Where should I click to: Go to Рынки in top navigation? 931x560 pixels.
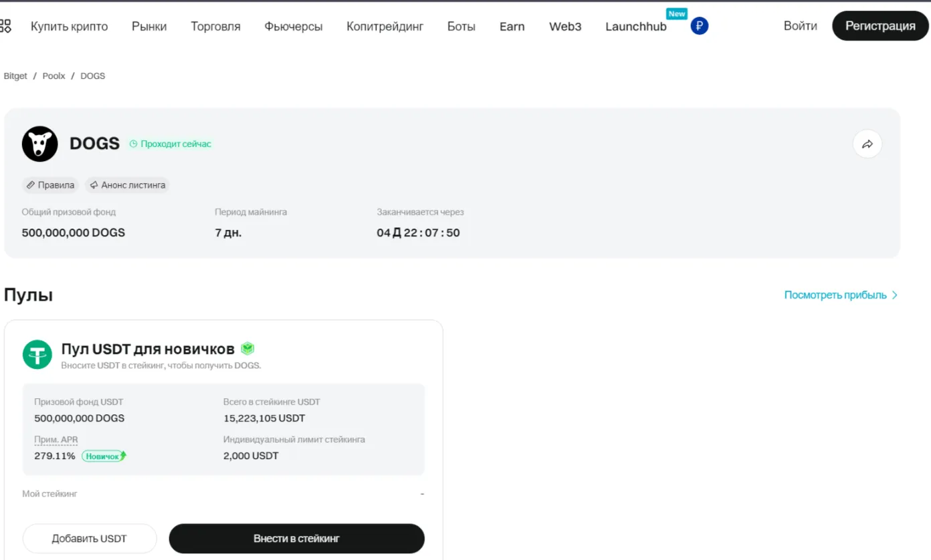pos(149,27)
